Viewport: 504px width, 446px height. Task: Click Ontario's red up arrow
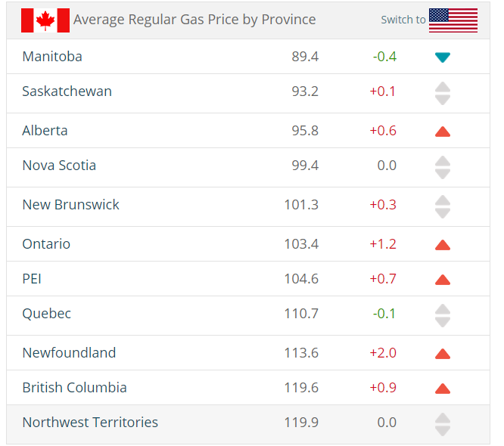pos(443,245)
